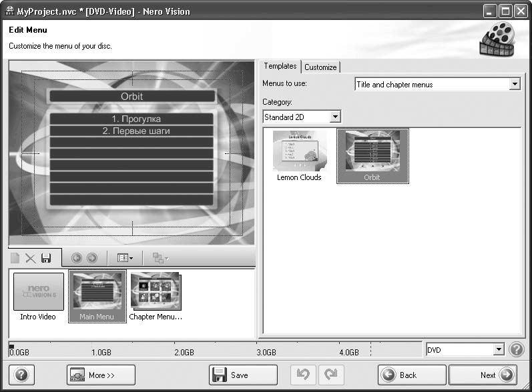Click the next menu arrow icon
The image size is (532, 392).
(x=91, y=258)
